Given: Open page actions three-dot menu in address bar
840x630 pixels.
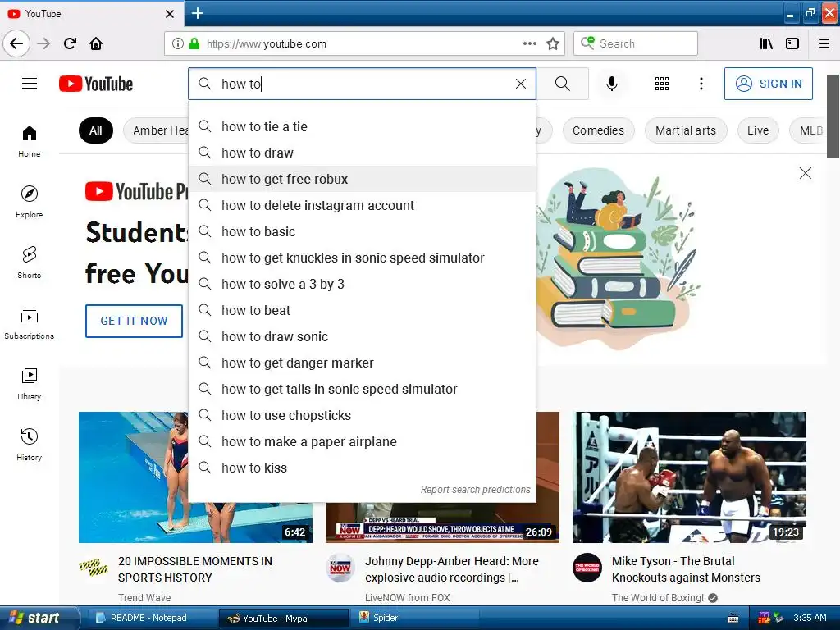Looking at the screenshot, I should point(529,43).
